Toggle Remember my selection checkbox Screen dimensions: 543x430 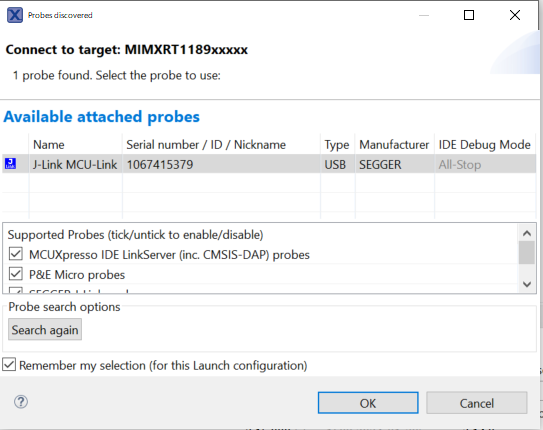(x=9, y=365)
